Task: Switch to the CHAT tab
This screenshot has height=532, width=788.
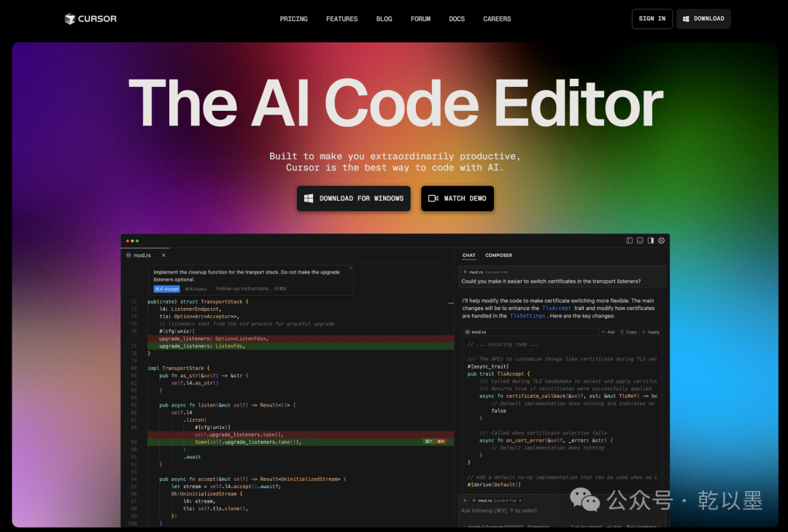Action: [469, 255]
